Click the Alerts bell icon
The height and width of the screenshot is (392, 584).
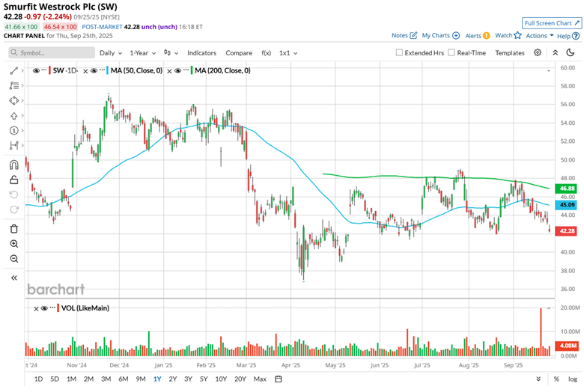tap(487, 36)
